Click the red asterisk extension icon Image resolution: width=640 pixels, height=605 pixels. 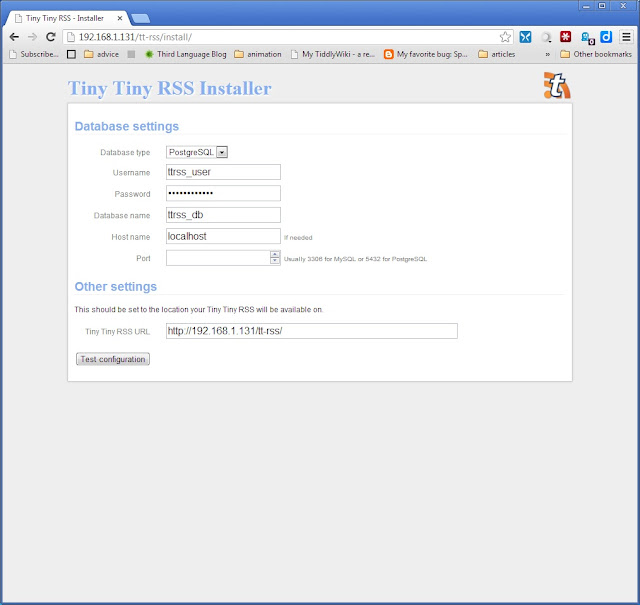pyautogui.click(x=565, y=37)
